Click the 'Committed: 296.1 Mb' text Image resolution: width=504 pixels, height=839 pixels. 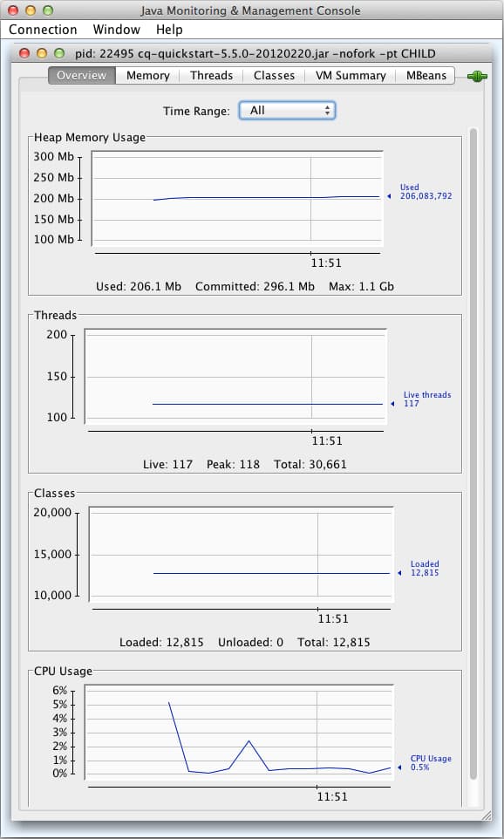point(255,286)
